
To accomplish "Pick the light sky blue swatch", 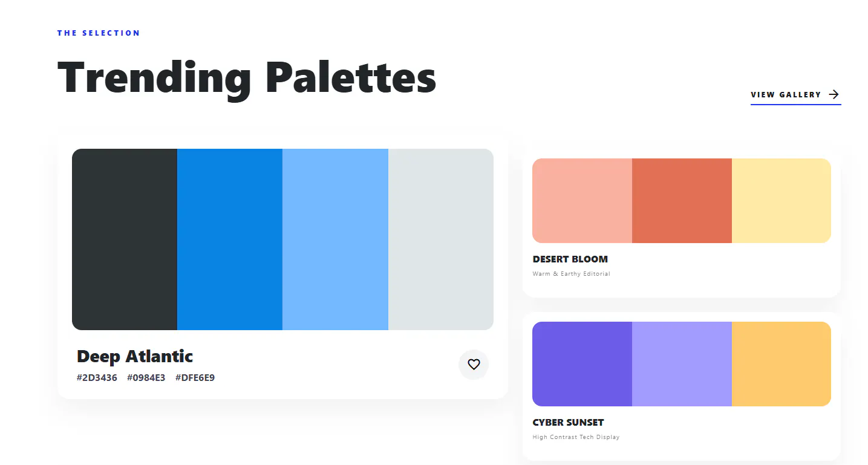I will [335, 239].
